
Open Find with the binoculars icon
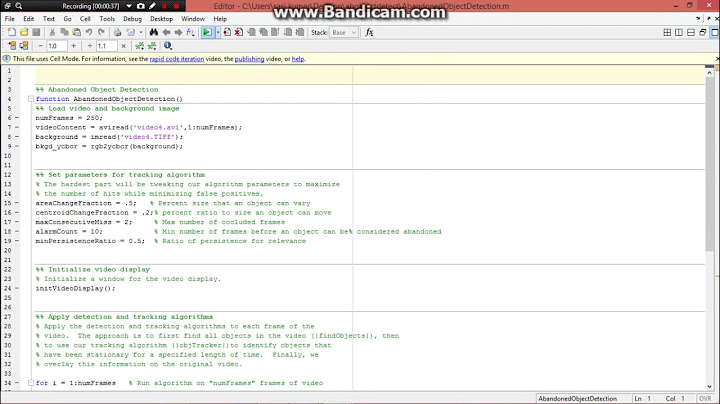coord(154,32)
